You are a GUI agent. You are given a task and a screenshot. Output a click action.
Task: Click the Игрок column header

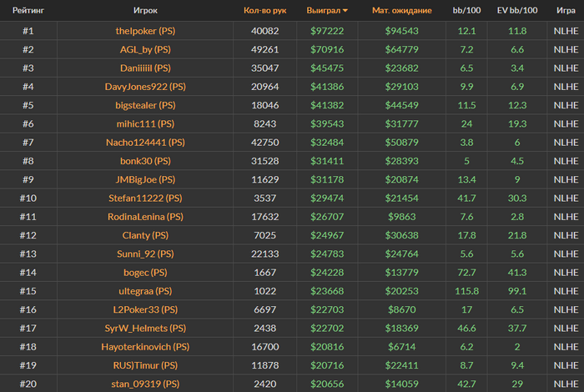point(145,10)
